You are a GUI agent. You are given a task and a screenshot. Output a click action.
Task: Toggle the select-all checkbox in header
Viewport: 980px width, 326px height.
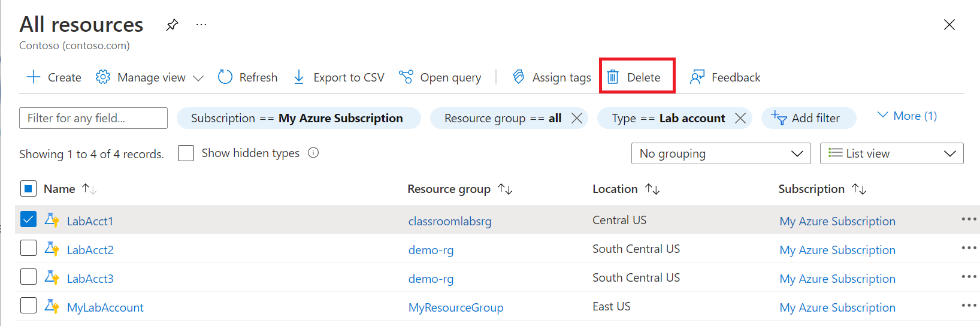pyautogui.click(x=28, y=189)
